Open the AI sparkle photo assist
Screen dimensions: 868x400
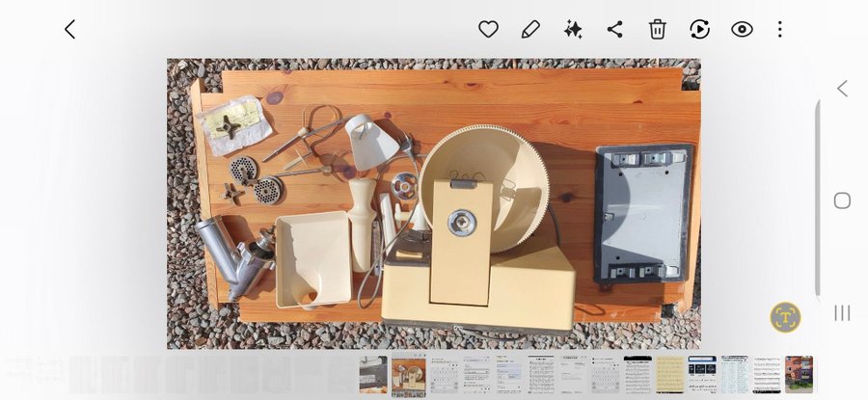coord(573,29)
